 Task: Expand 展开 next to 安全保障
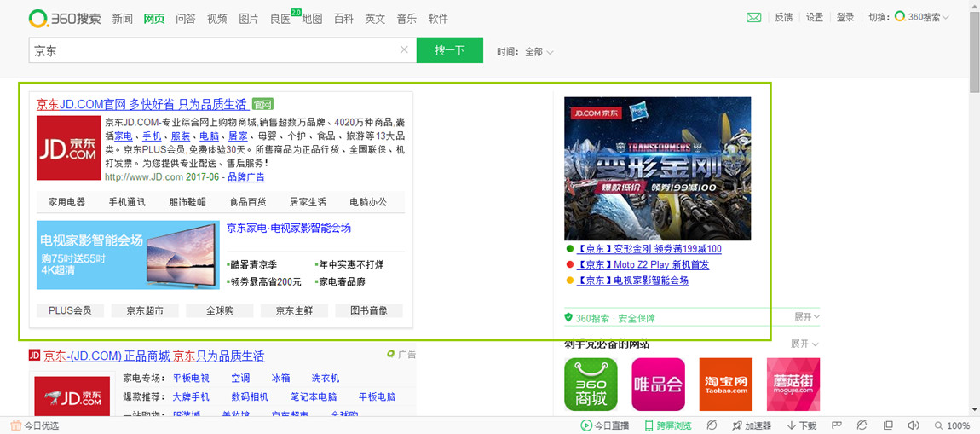(807, 317)
